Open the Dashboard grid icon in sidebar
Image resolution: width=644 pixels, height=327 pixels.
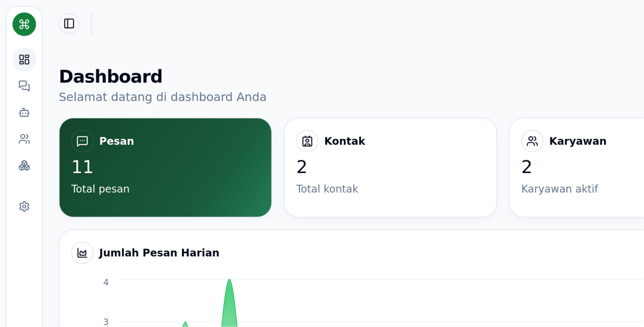pyautogui.click(x=24, y=59)
